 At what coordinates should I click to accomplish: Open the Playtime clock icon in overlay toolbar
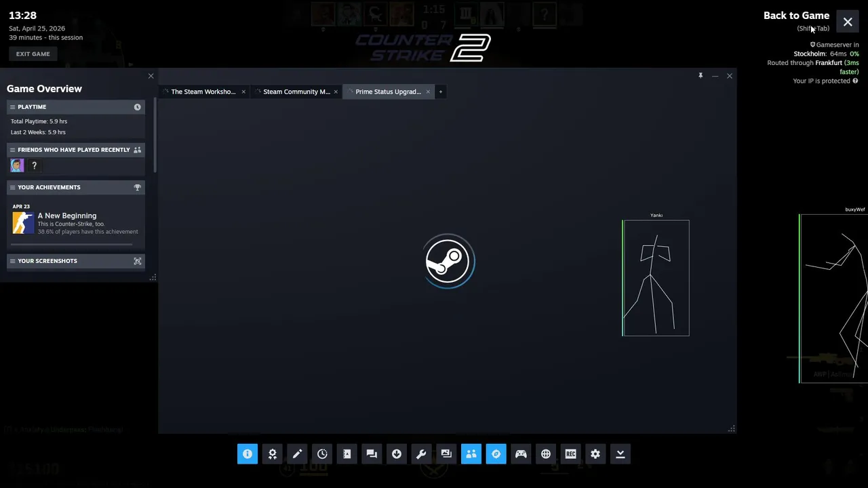coord(322,454)
